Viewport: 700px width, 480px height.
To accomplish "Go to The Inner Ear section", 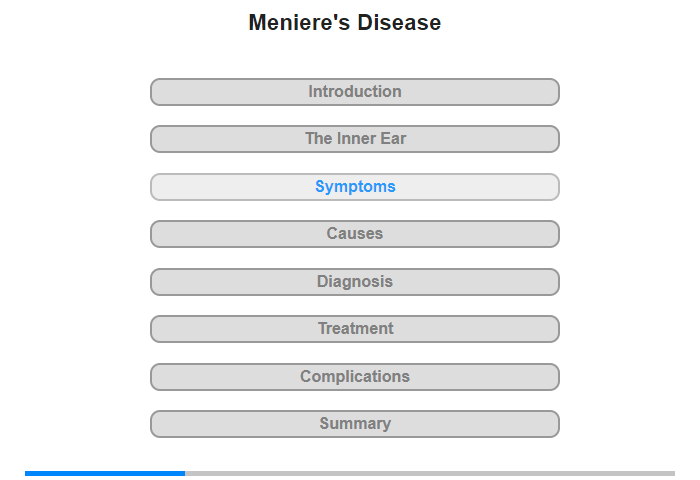I will pos(355,139).
